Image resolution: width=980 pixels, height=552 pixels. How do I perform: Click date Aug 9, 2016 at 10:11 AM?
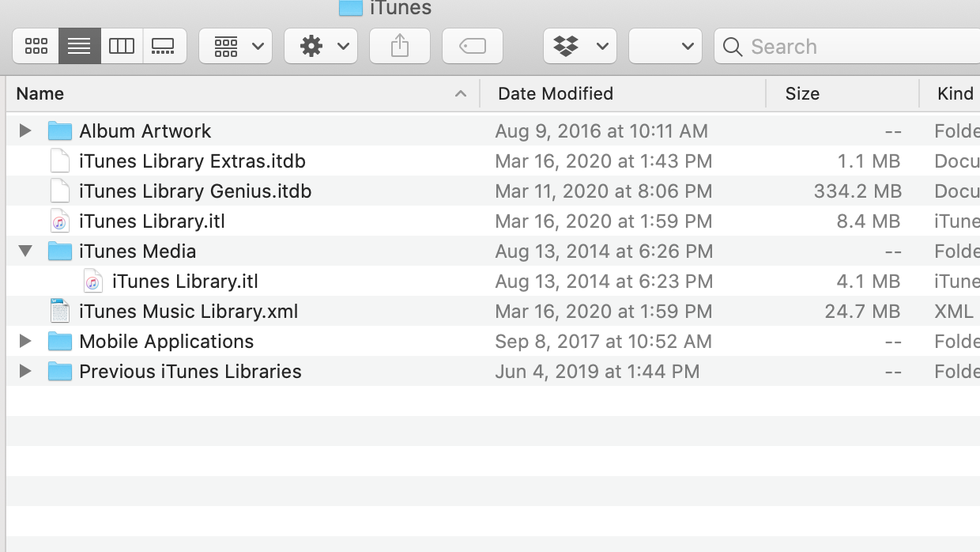coord(601,130)
